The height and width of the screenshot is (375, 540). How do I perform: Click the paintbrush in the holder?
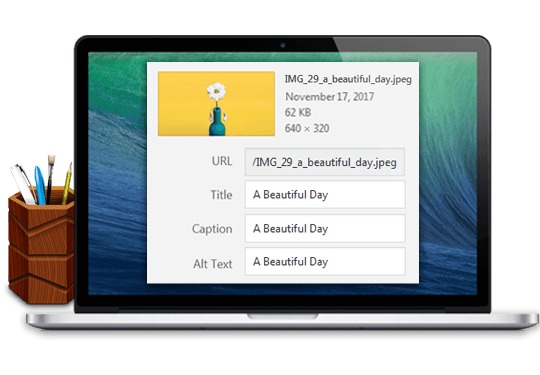pyautogui.click(x=50, y=179)
